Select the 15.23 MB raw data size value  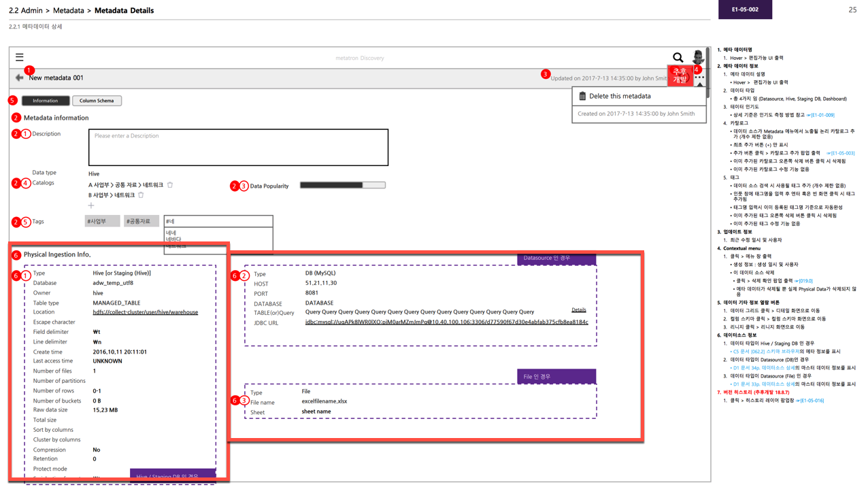point(105,410)
